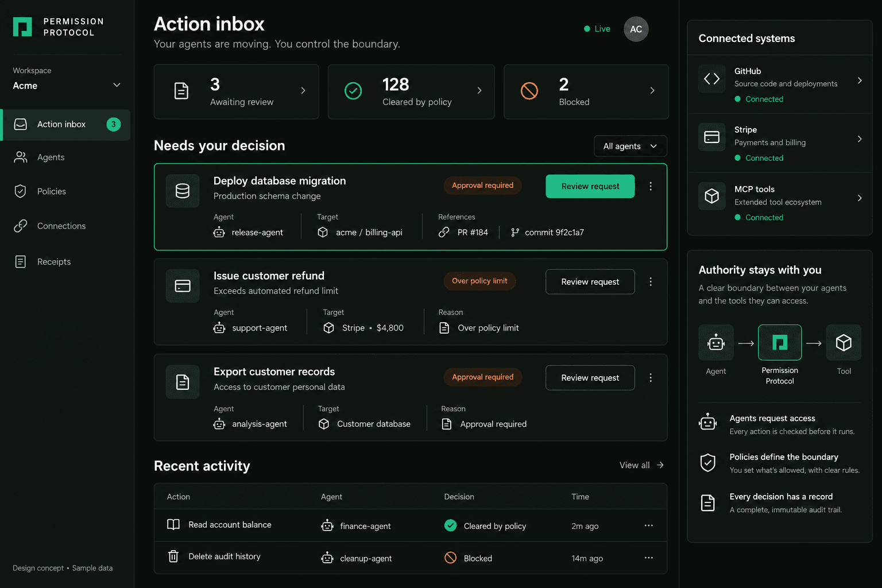Open row menu for Read account balance
This screenshot has width=882, height=588.
pos(649,525)
